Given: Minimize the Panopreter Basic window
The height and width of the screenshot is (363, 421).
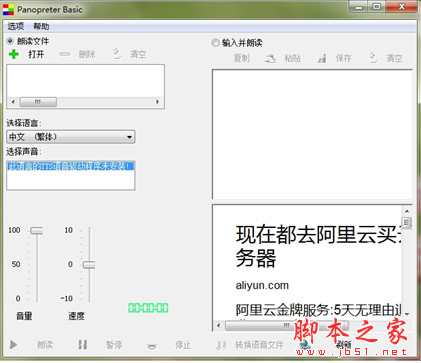Looking at the screenshot, I should [359, 7].
